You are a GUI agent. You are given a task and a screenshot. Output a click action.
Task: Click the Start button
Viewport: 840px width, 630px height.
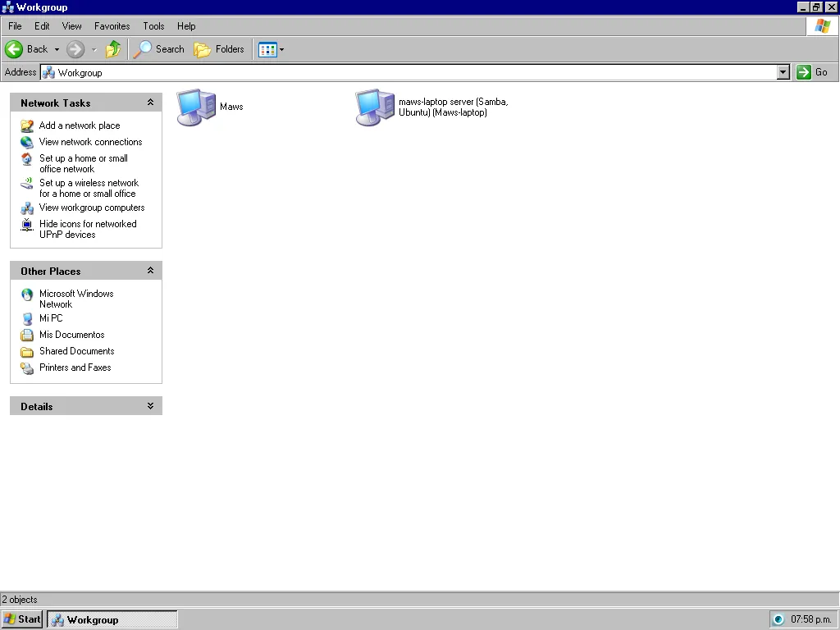coord(22,619)
